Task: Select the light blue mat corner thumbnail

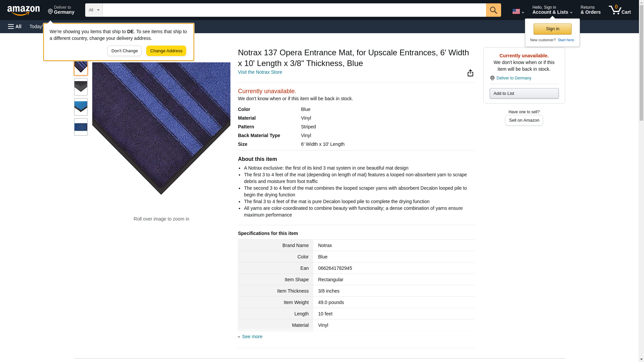Action: 81,107
